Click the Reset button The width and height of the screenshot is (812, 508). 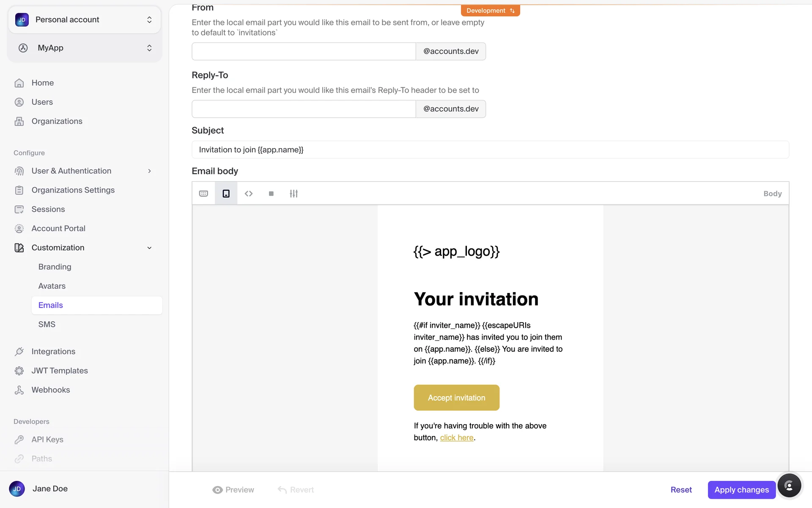[681, 490]
